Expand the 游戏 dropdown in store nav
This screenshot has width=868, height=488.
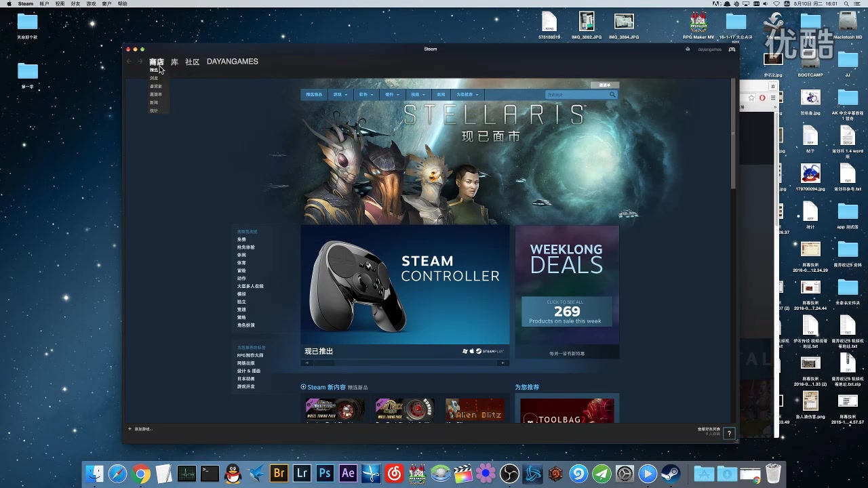pyautogui.click(x=340, y=95)
